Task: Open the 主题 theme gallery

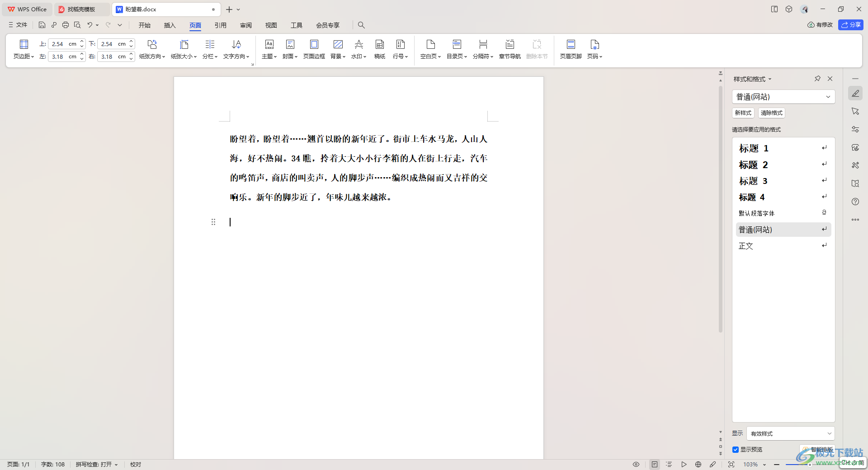Action: coord(269,49)
